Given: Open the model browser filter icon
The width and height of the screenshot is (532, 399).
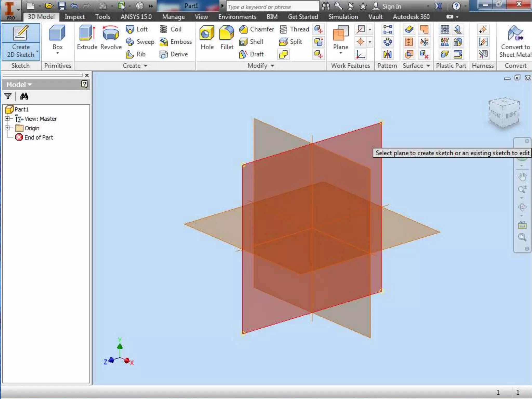Looking at the screenshot, I should pyautogui.click(x=8, y=96).
